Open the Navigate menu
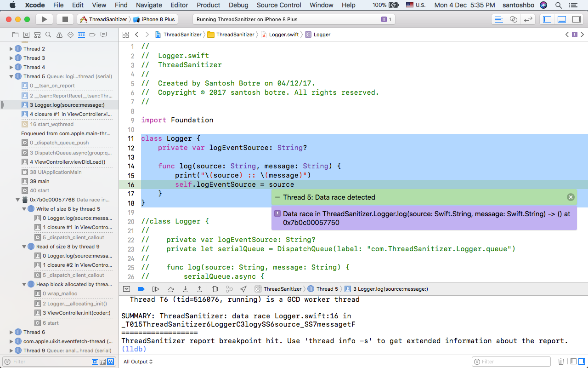 (149, 5)
